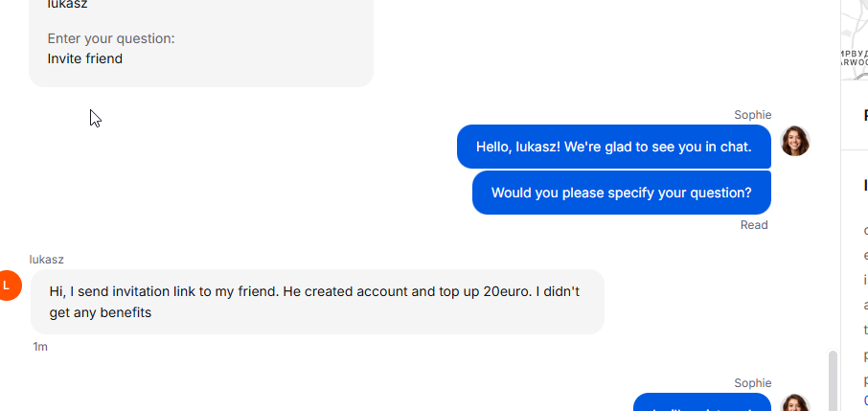Click the "lukasz" sender name above his message
The height and width of the screenshot is (411, 868).
47,260
